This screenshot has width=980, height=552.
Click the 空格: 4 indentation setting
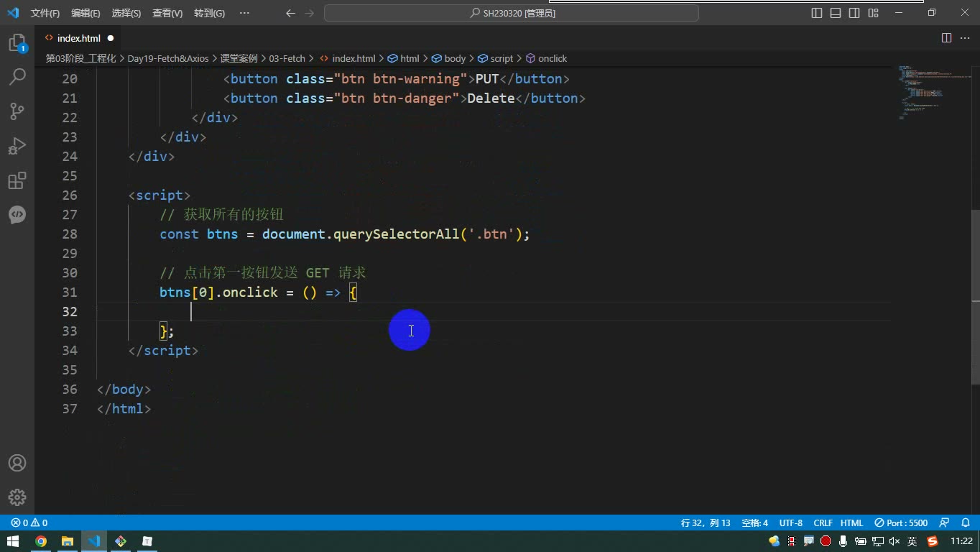coord(754,523)
